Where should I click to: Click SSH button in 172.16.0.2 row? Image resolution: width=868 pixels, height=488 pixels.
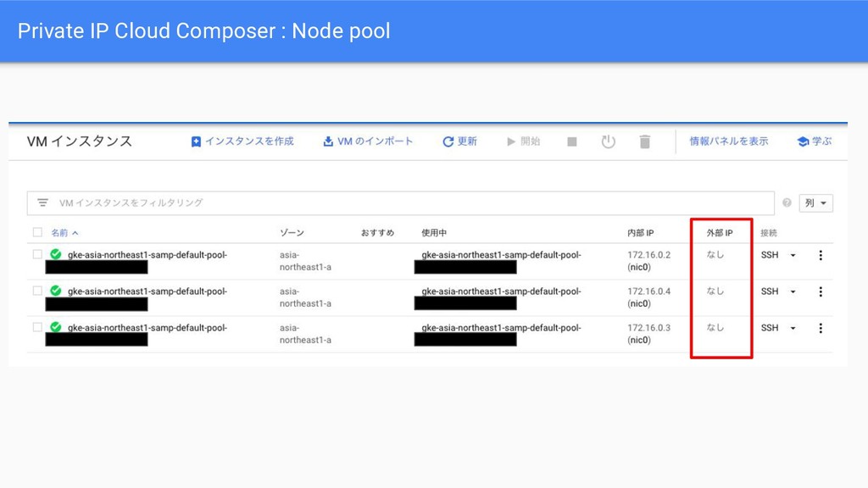(770, 255)
